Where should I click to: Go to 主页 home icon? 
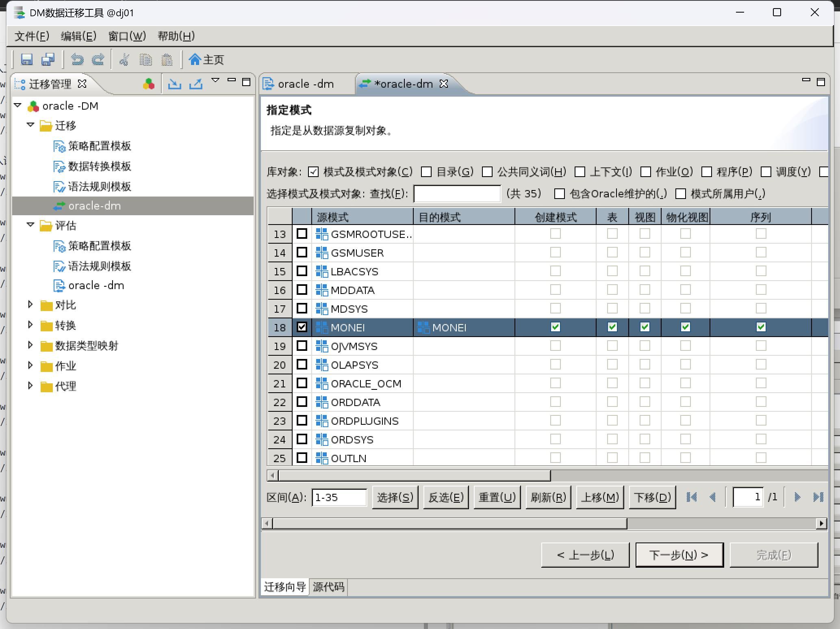(x=206, y=60)
